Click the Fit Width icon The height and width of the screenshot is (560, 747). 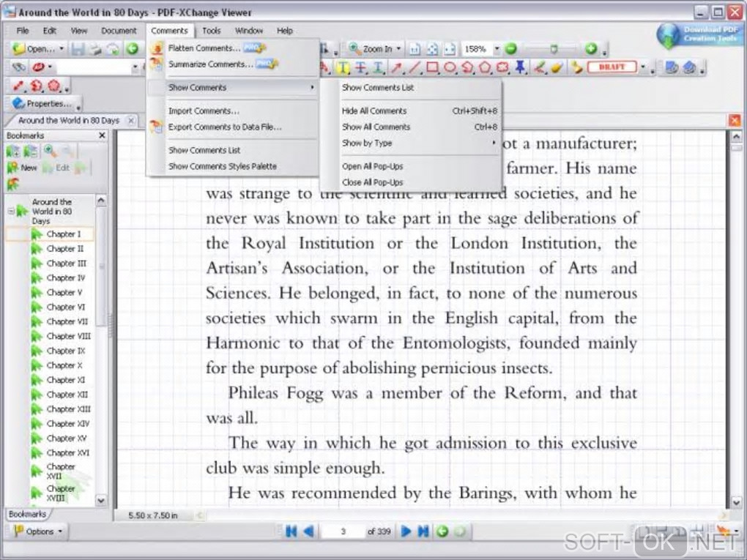click(x=449, y=48)
